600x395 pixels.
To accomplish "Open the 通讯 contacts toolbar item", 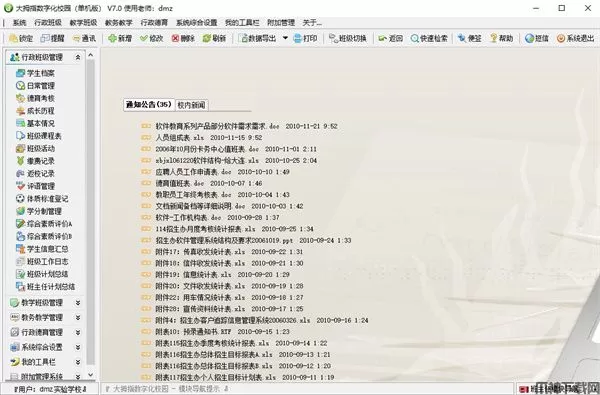I will pos(84,38).
